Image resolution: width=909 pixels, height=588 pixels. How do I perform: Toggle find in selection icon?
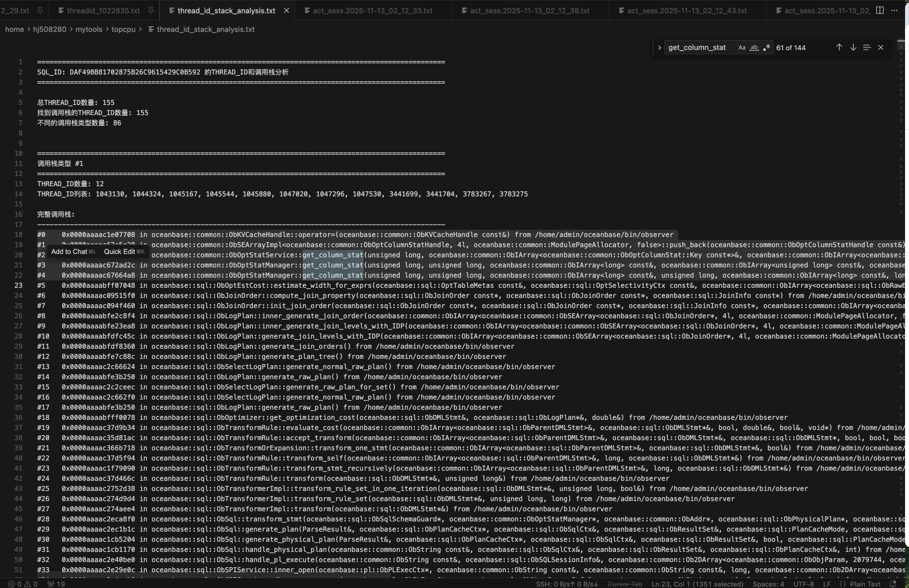tap(867, 48)
